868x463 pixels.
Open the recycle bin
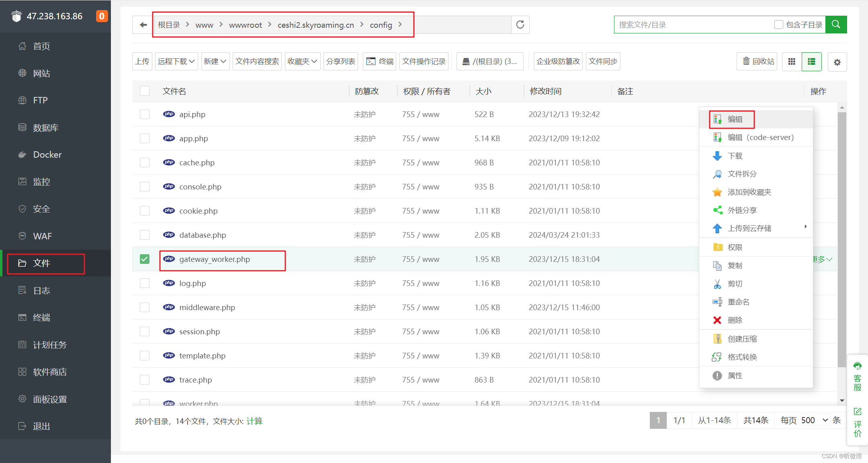[x=757, y=62]
